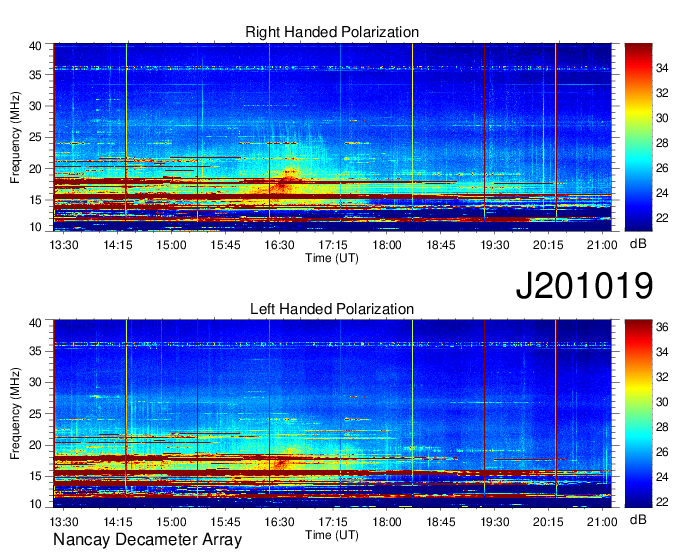Click "22" on the Left Handed color scale
Viewport: 680px width, 552px height.
tap(662, 502)
